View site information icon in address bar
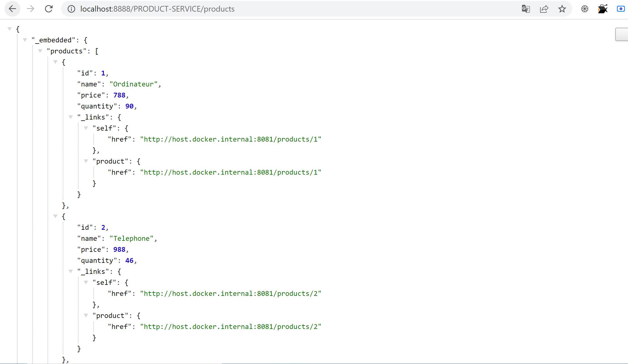The image size is (628, 364). pyautogui.click(x=71, y=9)
